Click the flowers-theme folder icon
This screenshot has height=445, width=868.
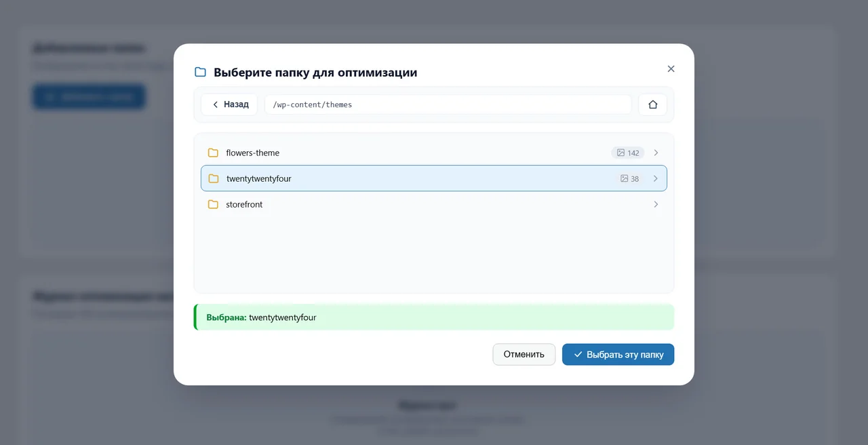point(213,153)
